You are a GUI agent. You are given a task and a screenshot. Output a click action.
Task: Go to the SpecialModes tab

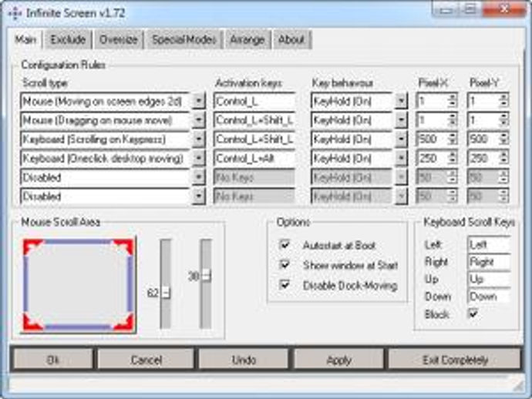pos(184,39)
